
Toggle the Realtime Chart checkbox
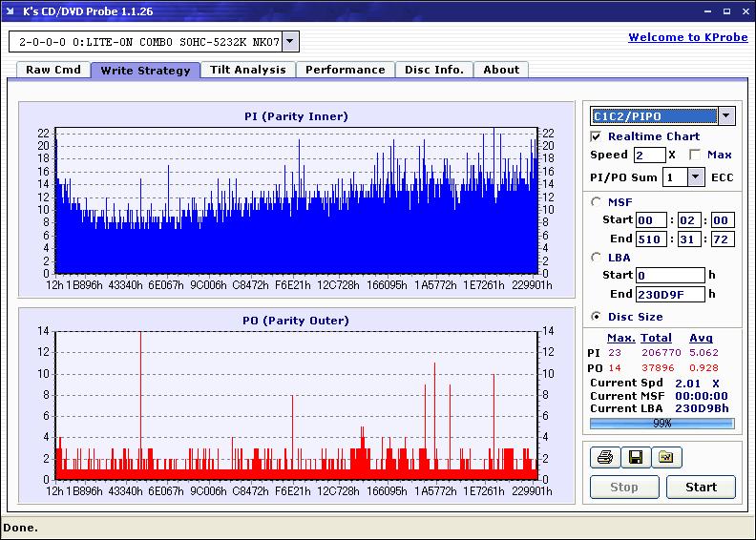pos(597,136)
